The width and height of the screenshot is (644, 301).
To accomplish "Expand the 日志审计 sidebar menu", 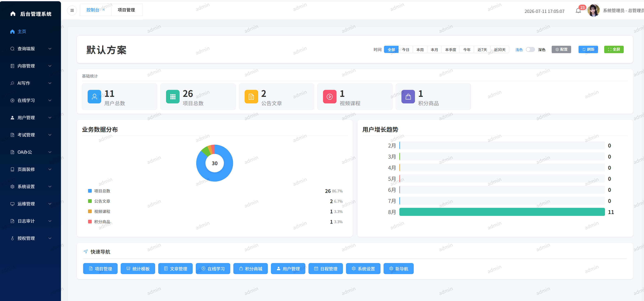I will 31,221.
